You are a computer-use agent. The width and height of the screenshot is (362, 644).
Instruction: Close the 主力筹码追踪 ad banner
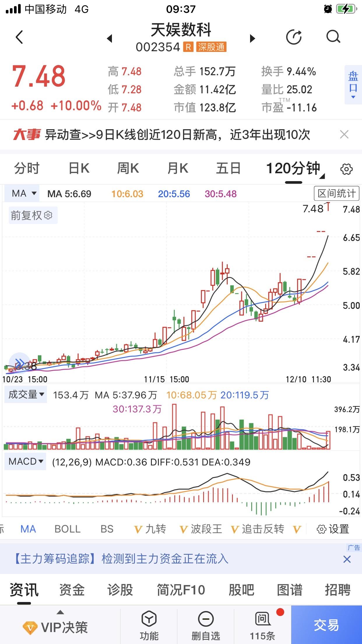coord(347,559)
